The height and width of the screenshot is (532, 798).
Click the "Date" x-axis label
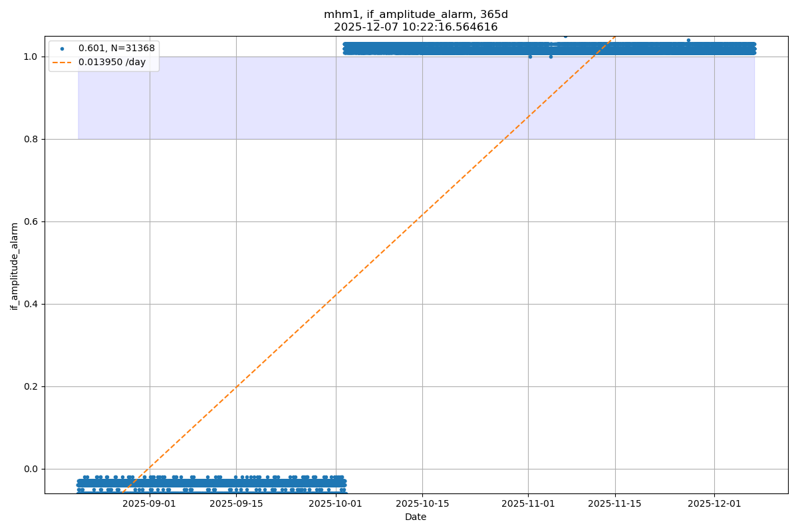[x=416, y=517]
